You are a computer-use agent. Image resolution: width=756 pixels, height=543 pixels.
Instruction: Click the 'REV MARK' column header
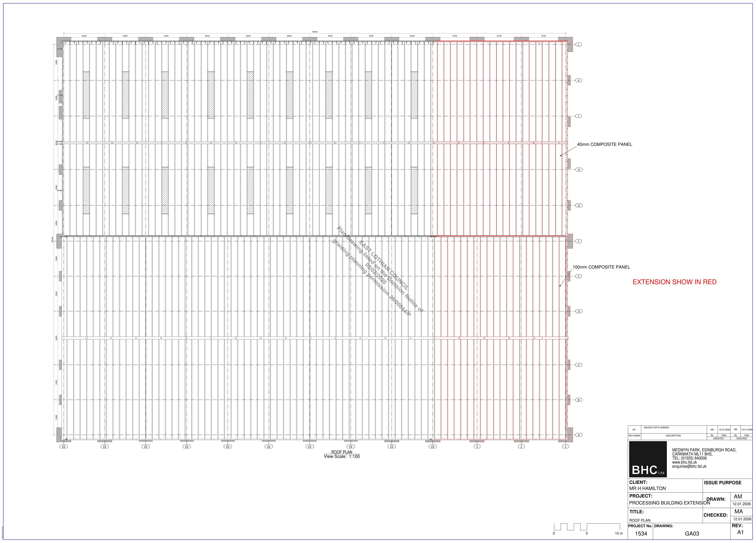pyautogui.click(x=634, y=436)
